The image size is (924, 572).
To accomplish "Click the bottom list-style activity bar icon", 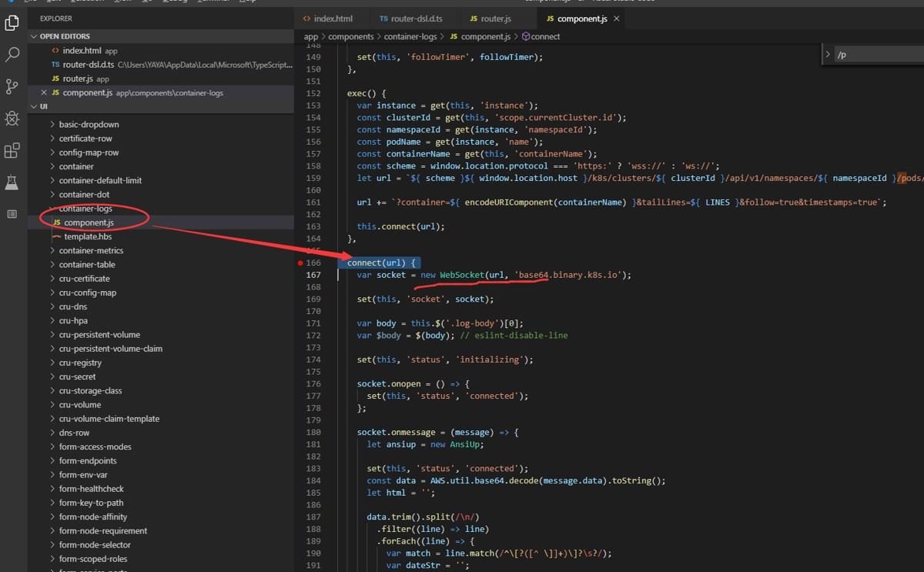I will click(12, 214).
